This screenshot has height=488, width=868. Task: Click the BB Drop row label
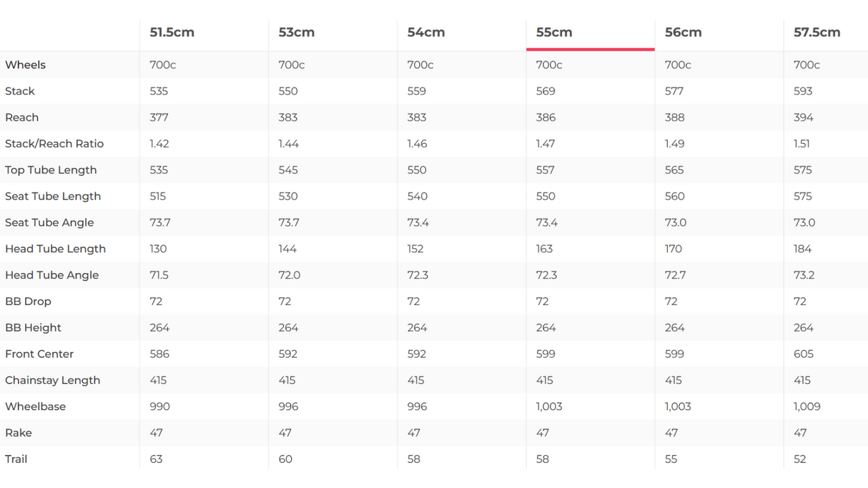point(28,302)
